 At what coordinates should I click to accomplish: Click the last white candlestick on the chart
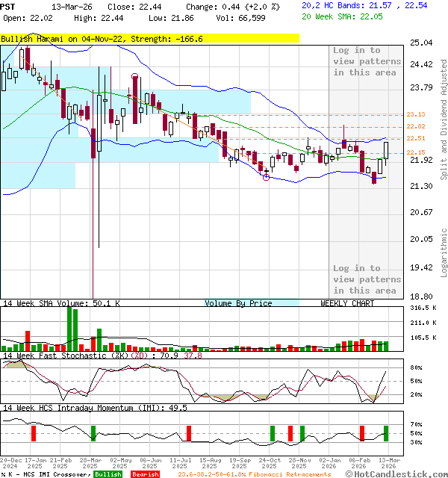(x=388, y=149)
